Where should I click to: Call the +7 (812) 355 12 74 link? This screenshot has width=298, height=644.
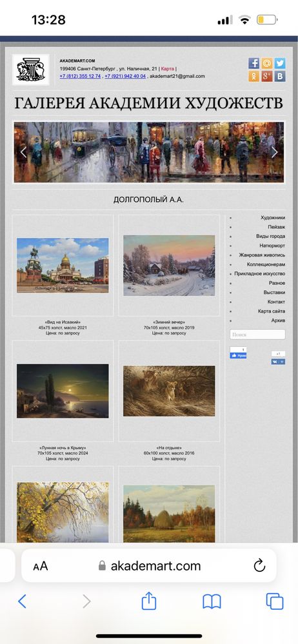[x=80, y=76]
